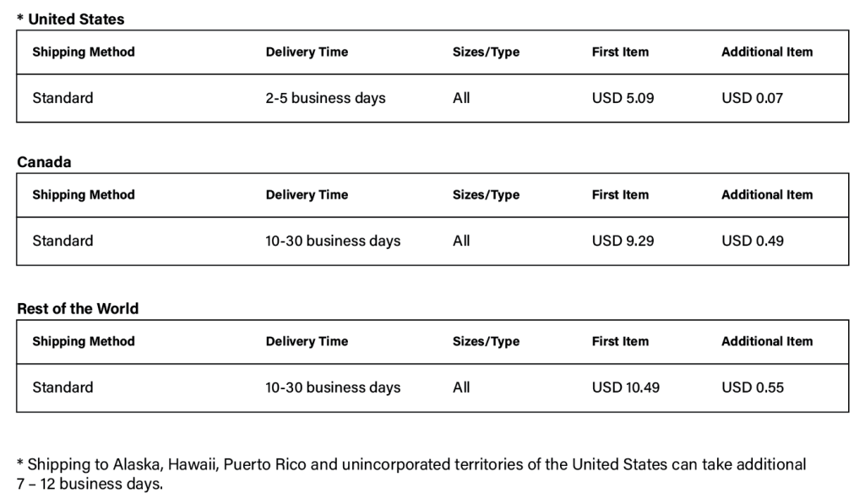Click the United States section heading
The image size is (865, 504).
tap(71, 19)
